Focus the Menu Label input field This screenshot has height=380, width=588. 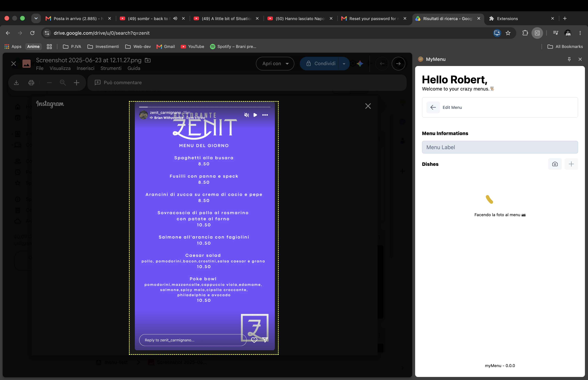(500, 147)
